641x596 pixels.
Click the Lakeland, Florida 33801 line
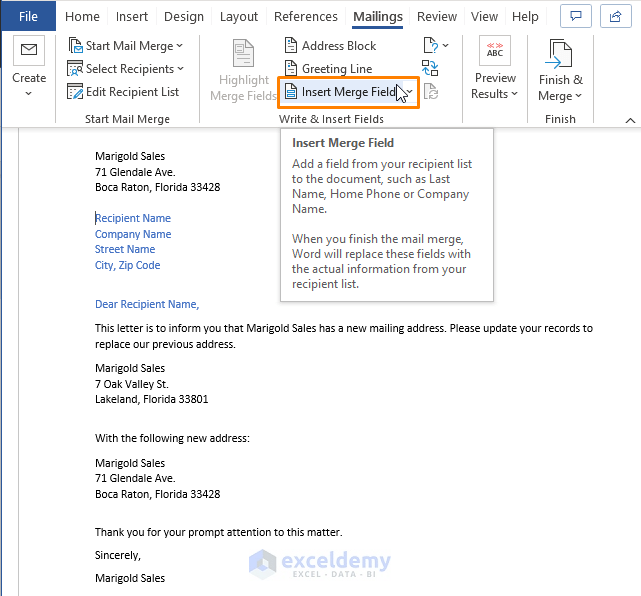(151, 399)
